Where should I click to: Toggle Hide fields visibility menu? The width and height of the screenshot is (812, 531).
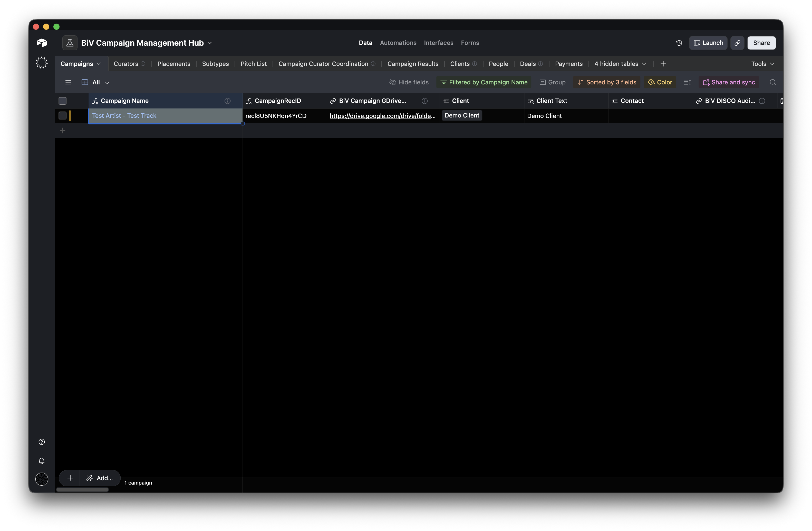click(x=409, y=82)
